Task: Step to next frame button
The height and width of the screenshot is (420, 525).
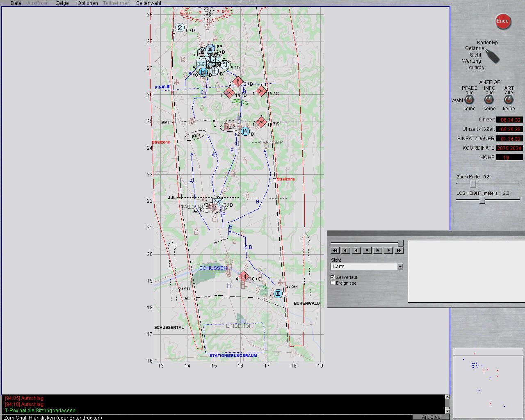Action: (x=377, y=250)
